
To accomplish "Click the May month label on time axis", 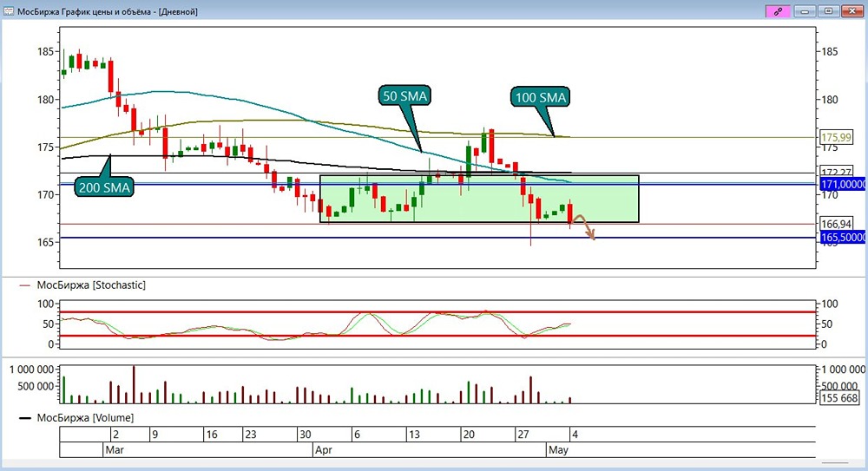I will point(558,450).
